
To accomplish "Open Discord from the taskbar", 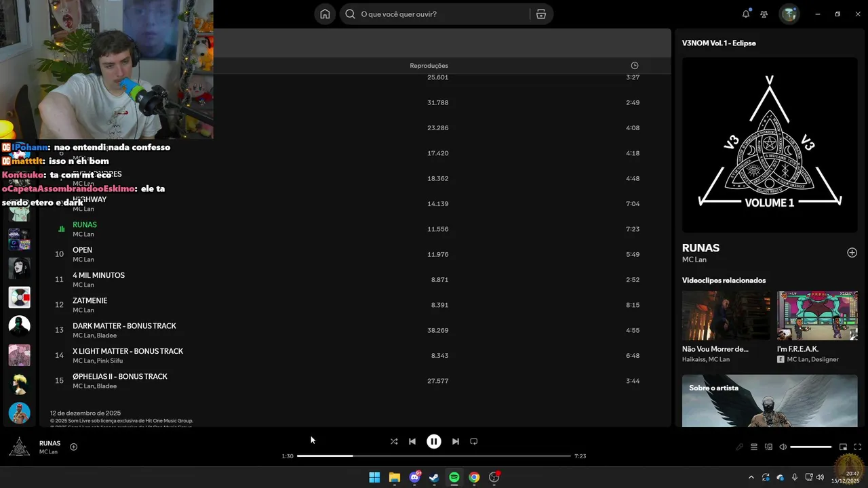I will (x=414, y=477).
